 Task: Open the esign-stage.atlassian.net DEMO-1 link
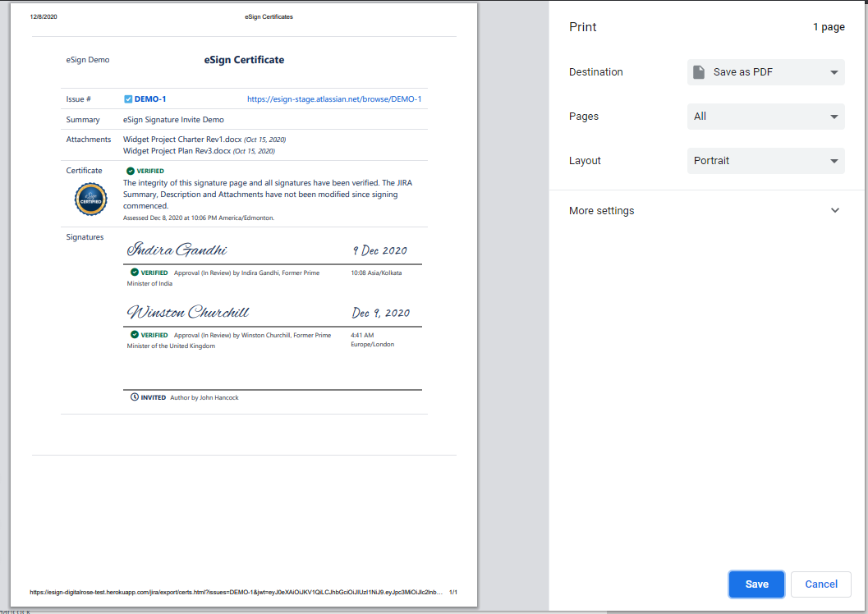pyautogui.click(x=334, y=99)
